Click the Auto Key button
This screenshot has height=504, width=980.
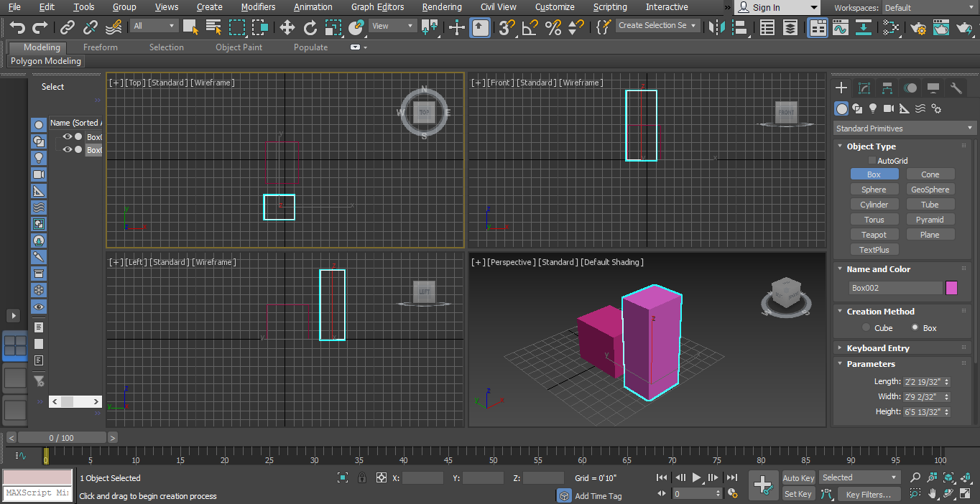coord(798,478)
